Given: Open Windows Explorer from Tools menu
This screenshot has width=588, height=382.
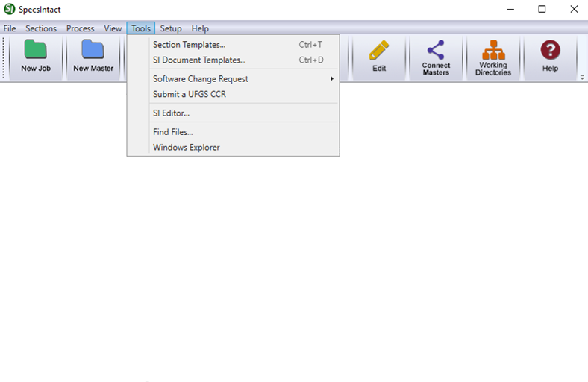Looking at the screenshot, I should (233, 147).
